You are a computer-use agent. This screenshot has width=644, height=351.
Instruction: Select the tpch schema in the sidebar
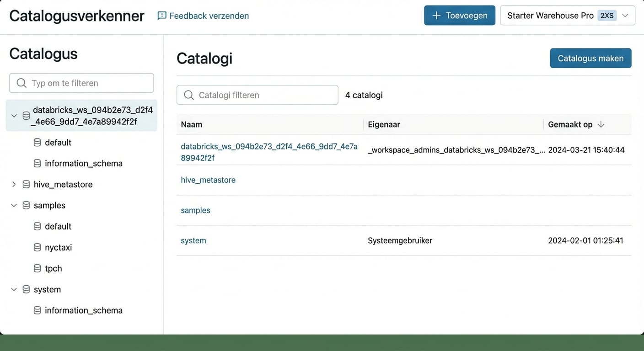coord(54,268)
